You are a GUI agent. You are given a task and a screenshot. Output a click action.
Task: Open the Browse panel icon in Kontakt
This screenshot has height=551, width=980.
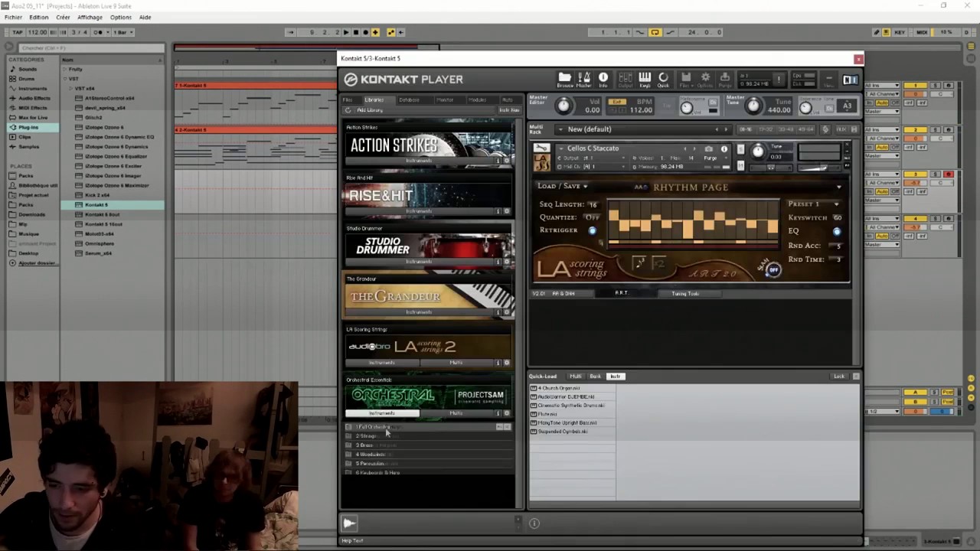click(564, 79)
